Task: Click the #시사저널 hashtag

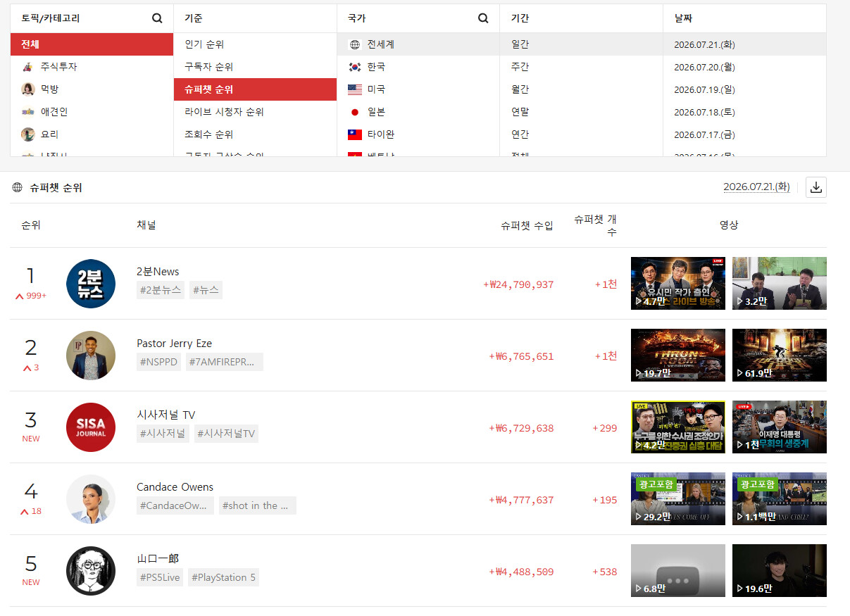Action: click(163, 434)
